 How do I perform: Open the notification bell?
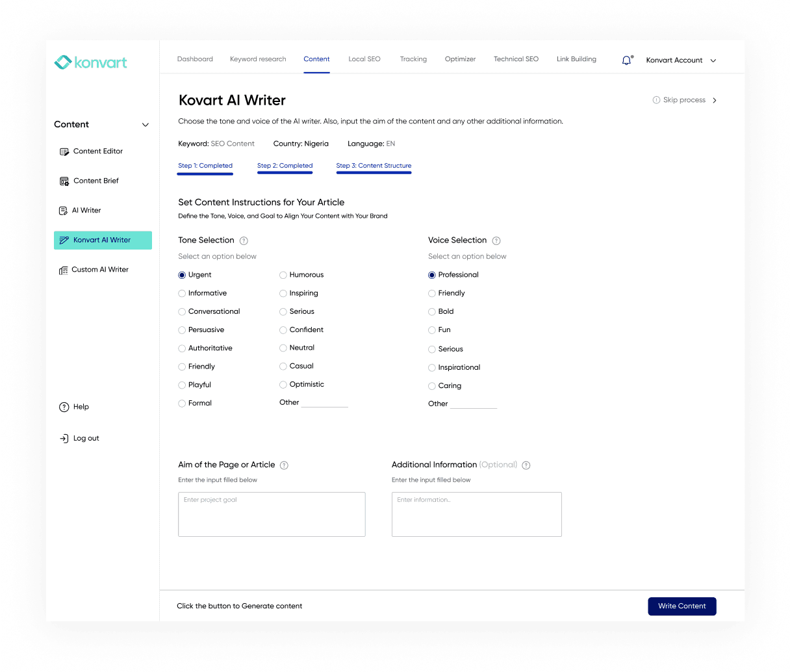pos(626,59)
